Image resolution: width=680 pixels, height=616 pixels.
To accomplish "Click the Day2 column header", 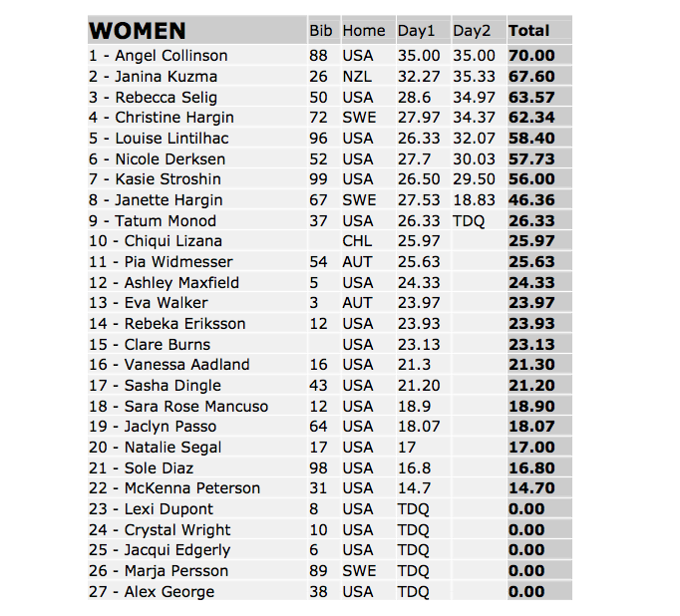I will (x=473, y=31).
